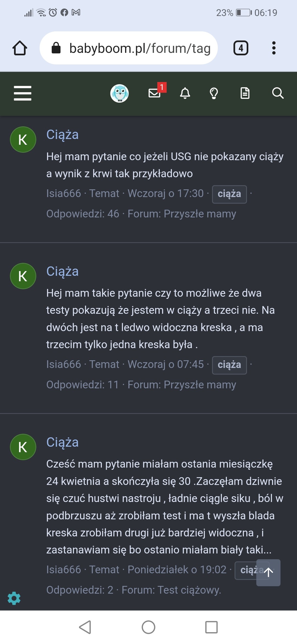The width and height of the screenshot is (297, 644).
Task: Tap the Android back navigation button
Action: 85,627
